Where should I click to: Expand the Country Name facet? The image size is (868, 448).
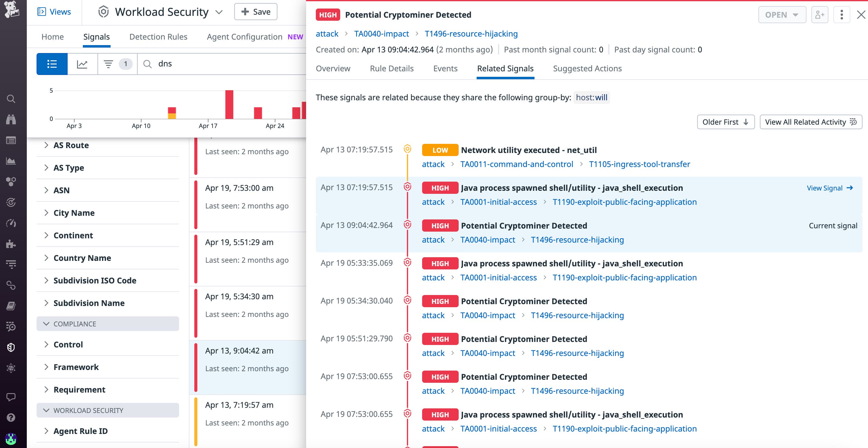(82, 258)
